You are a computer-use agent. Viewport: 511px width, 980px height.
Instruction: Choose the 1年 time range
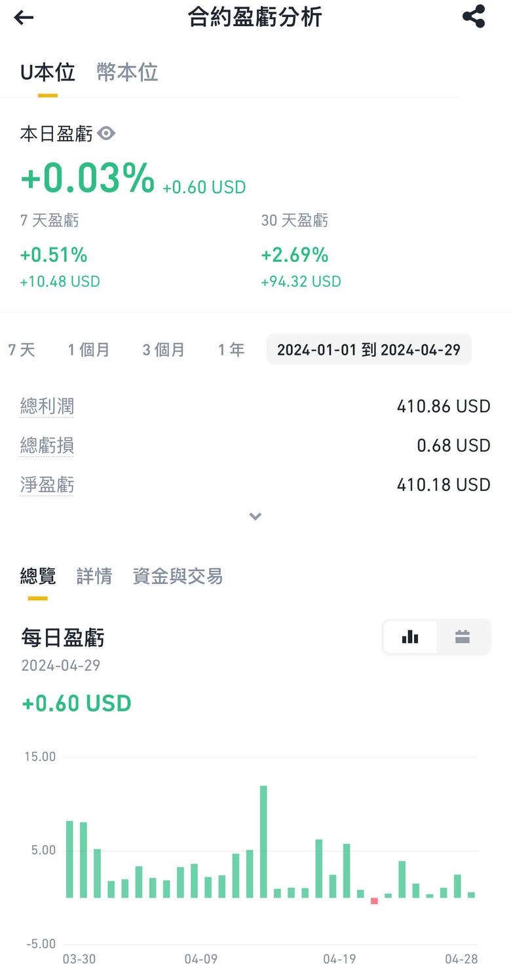pos(231,350)
